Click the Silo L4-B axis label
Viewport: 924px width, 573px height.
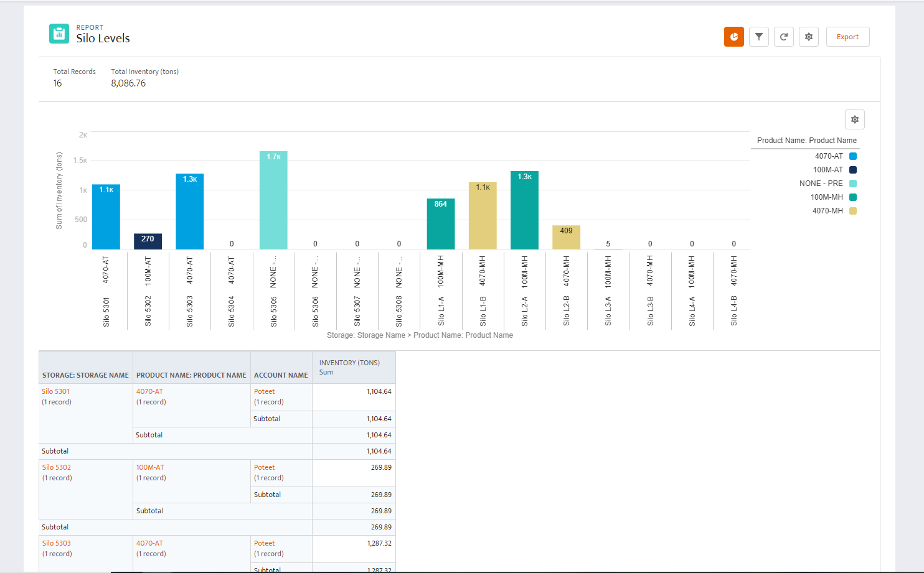pos(733,311)
